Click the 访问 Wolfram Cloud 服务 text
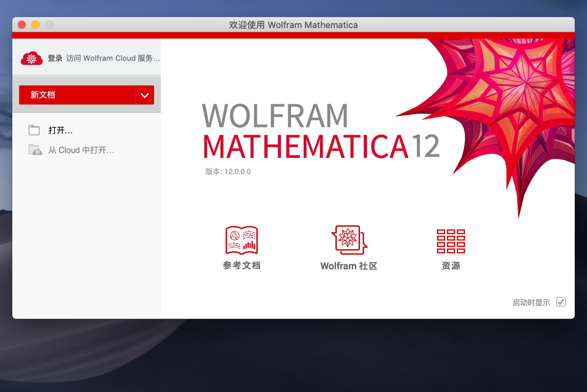The width and height of the screenshot is (587, 392). (113, 58)
